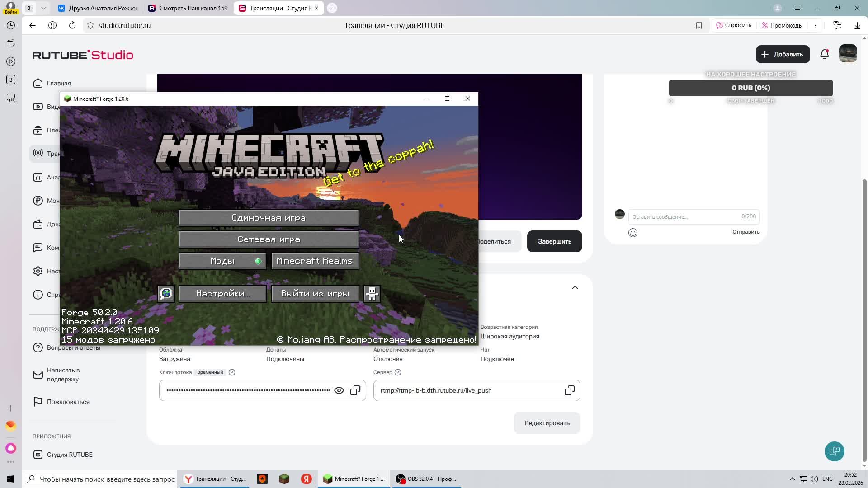Expand the browser tab list dropdown
Image resolution: width=868 pixels, height=488 pixels.
click(43, 8)
